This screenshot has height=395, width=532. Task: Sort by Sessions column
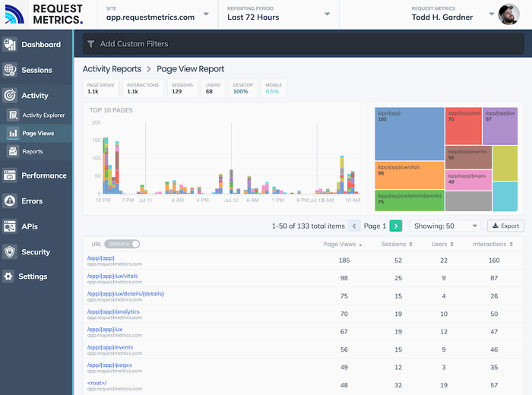[x=397, y=244]
